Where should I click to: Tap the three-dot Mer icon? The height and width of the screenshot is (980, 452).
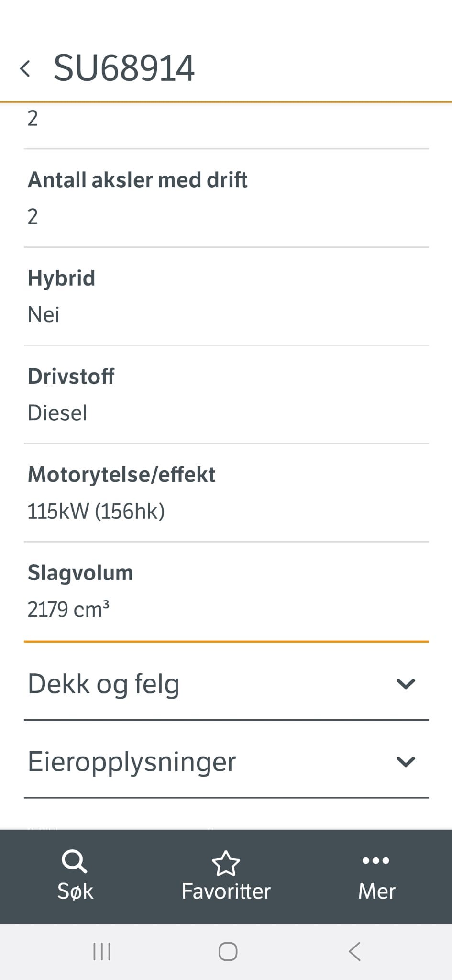pyautogui.click(x=376, y=860)
